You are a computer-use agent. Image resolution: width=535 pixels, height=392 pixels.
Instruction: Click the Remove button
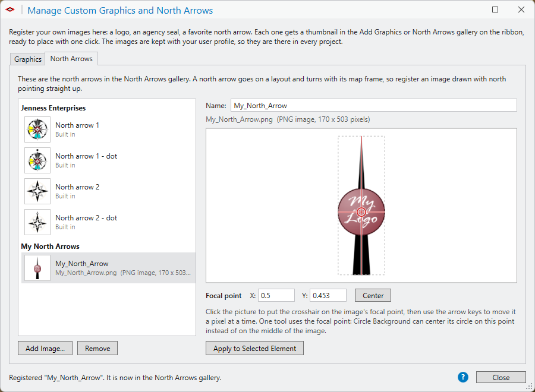[97, 349]
